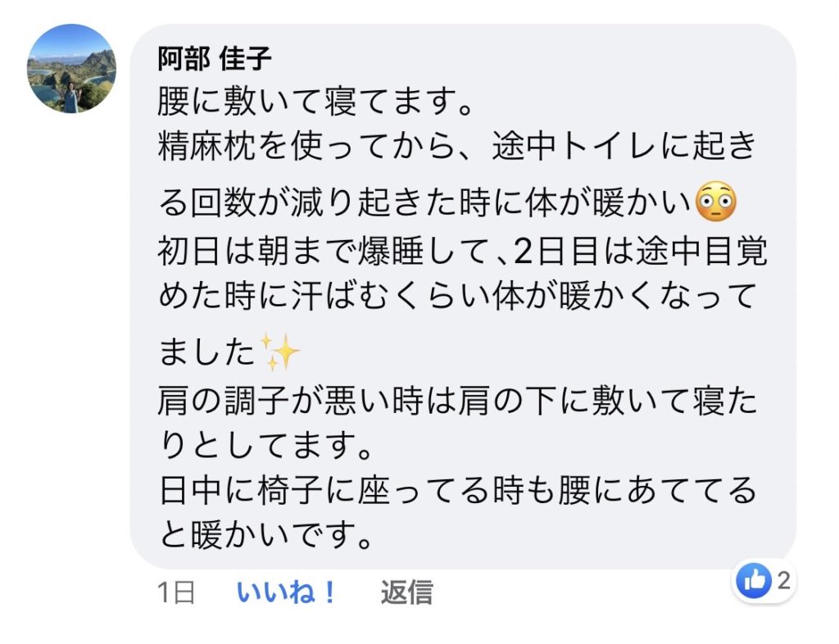Image resolution: width=839 pixels, height=644 pixels.
Task: Click 返信 to reply
Action: [406, 592]
